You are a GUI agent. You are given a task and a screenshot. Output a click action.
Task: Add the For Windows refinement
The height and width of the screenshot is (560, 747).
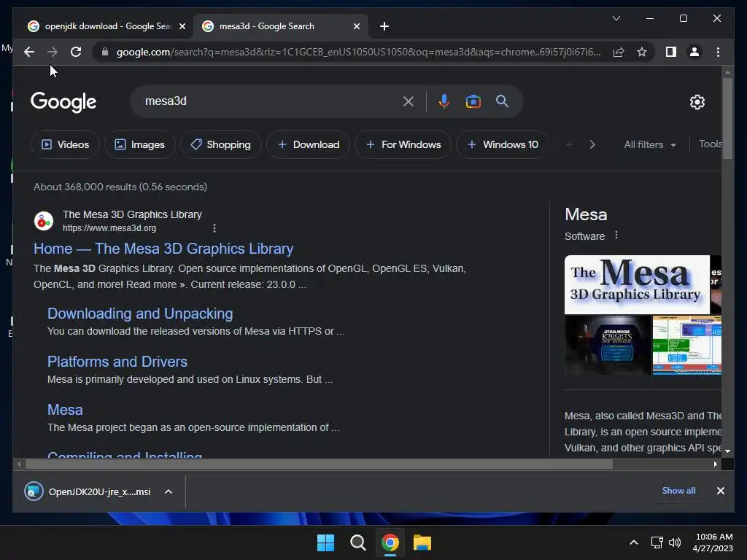[403, 145]
